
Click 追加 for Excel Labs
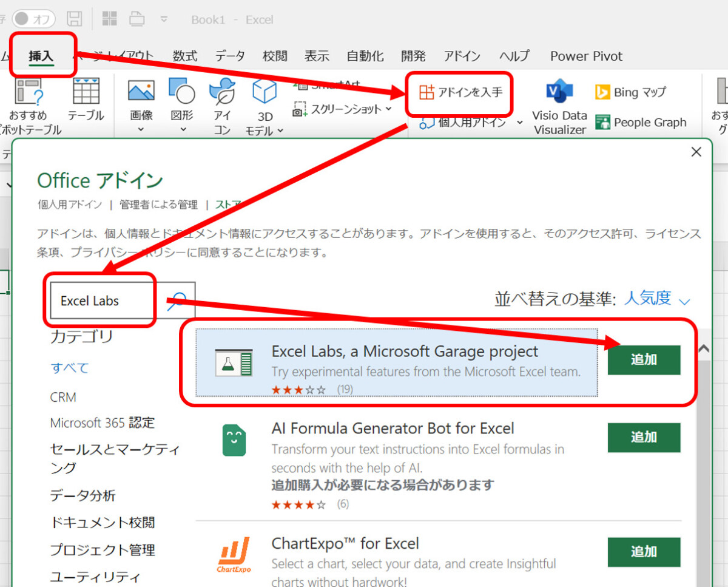pyautogui.click(x=644, y=360)
